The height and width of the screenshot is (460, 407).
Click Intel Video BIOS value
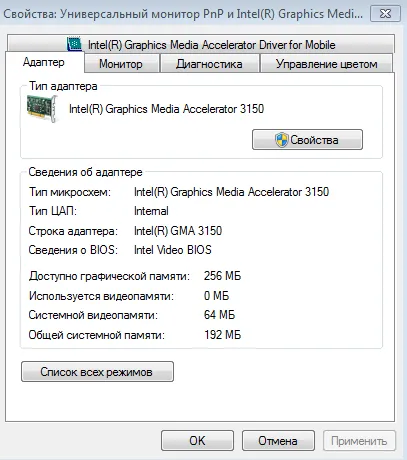pyautogui.click(x=173, y=250)
